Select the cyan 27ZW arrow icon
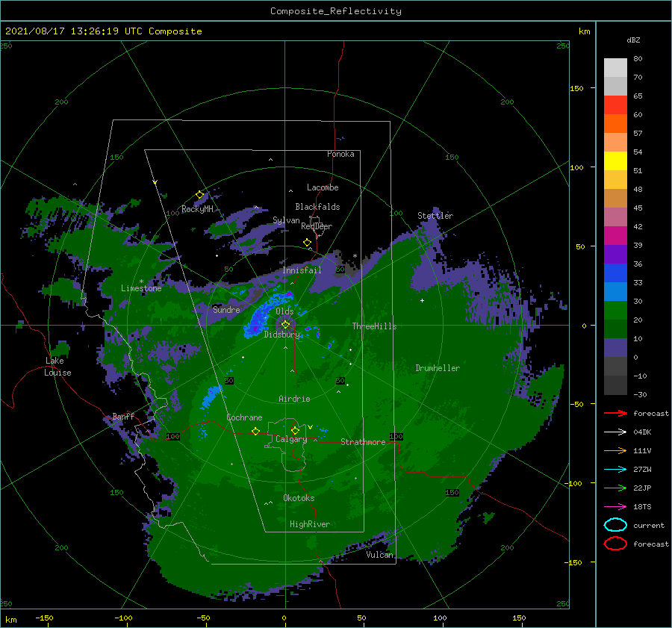 [615, 469]
